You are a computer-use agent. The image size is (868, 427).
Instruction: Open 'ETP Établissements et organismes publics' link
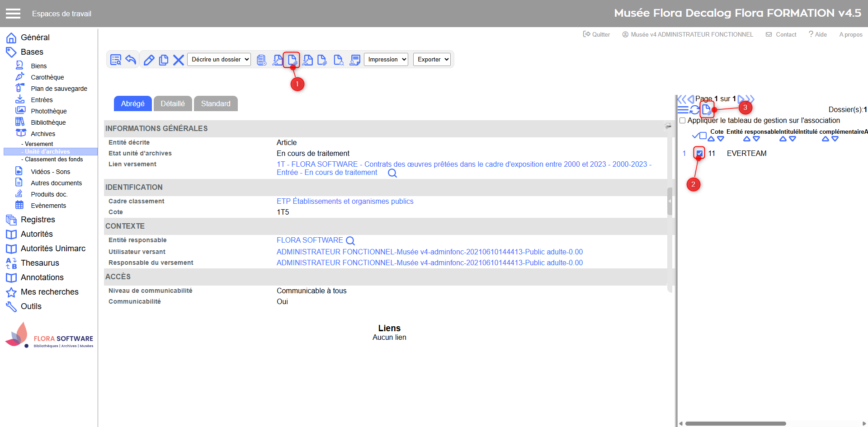345,201
